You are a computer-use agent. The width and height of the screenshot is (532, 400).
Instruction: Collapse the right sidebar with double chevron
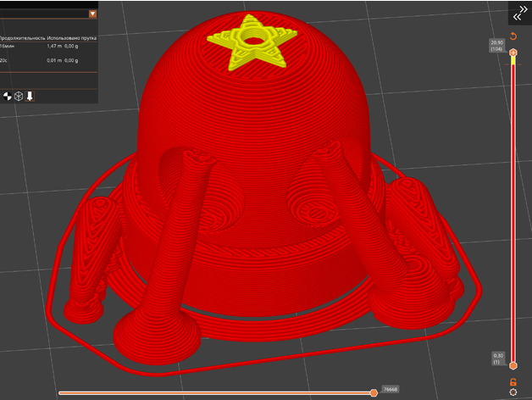coord(518,14)
